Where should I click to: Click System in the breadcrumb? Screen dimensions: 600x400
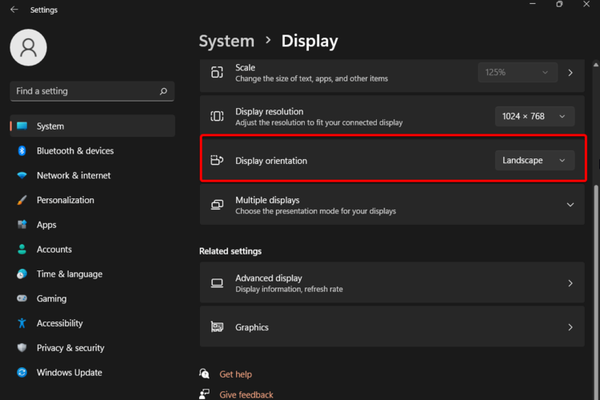(x=227, y=41)
